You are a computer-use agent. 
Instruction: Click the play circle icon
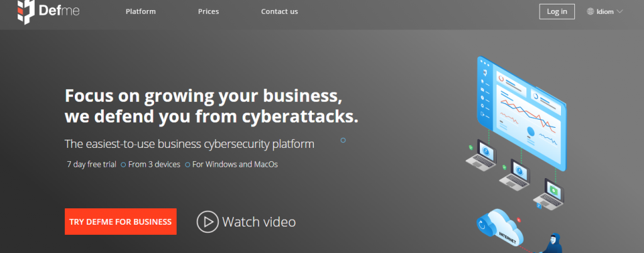(206, 222)
